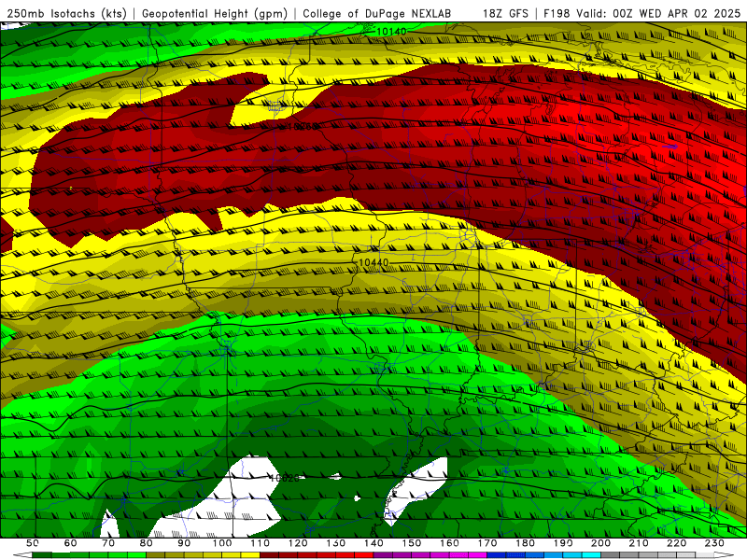Click the 100 knots legend label

point(222,543)
